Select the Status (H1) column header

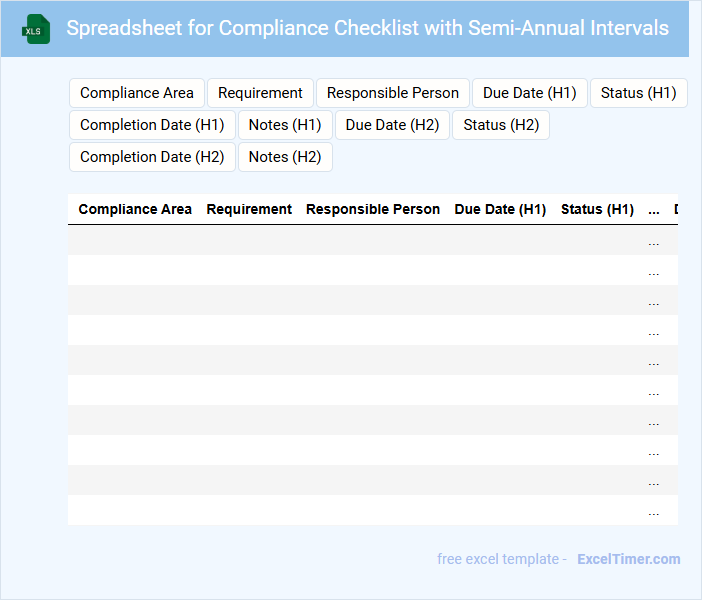click(x=597, y=209)
